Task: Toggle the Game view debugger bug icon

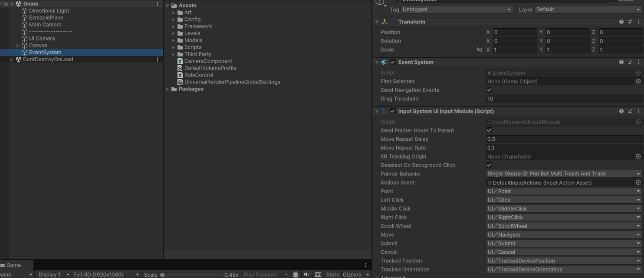Action: coord(296,275)
